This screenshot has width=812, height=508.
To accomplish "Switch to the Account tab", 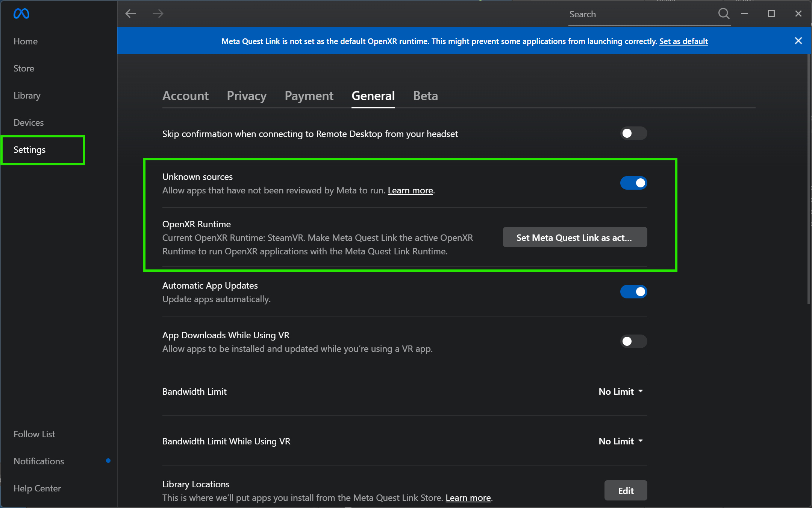I will point(185,96).
